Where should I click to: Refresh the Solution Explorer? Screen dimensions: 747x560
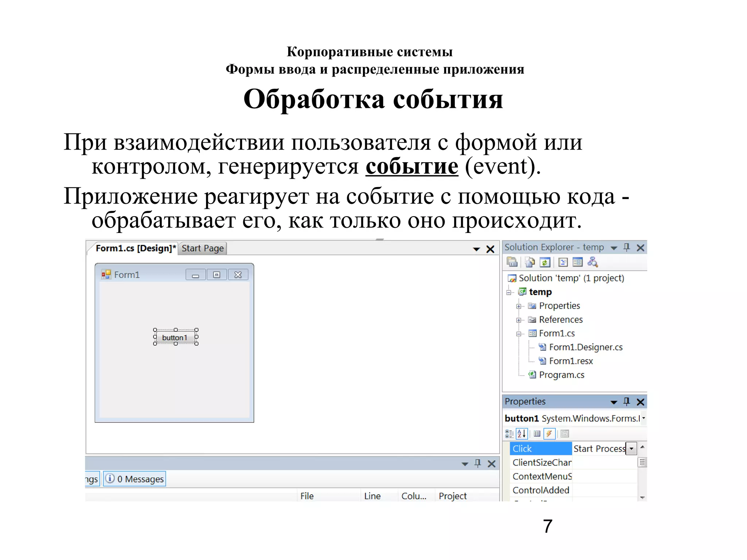pyautogui.click(x=545, y=262)
